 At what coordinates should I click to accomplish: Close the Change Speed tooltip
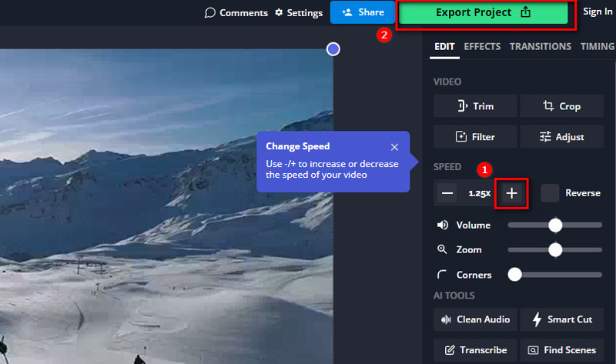tap(394, 146)
